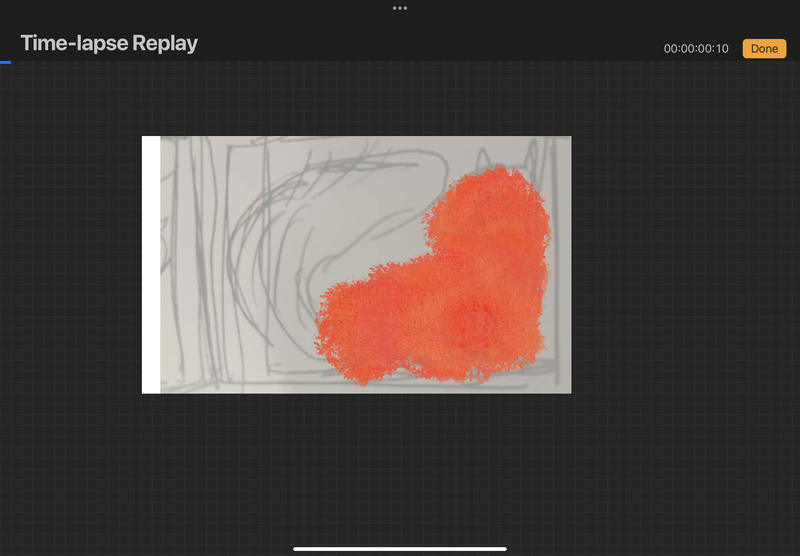Click the white strip on canvas left edge

tap(150, 265)
